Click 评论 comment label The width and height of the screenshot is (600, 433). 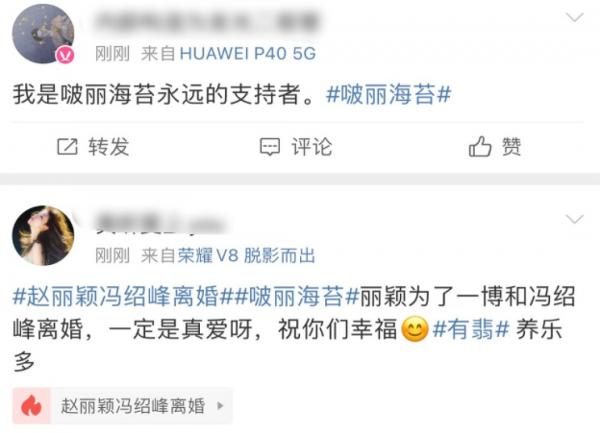pos(312,147)
